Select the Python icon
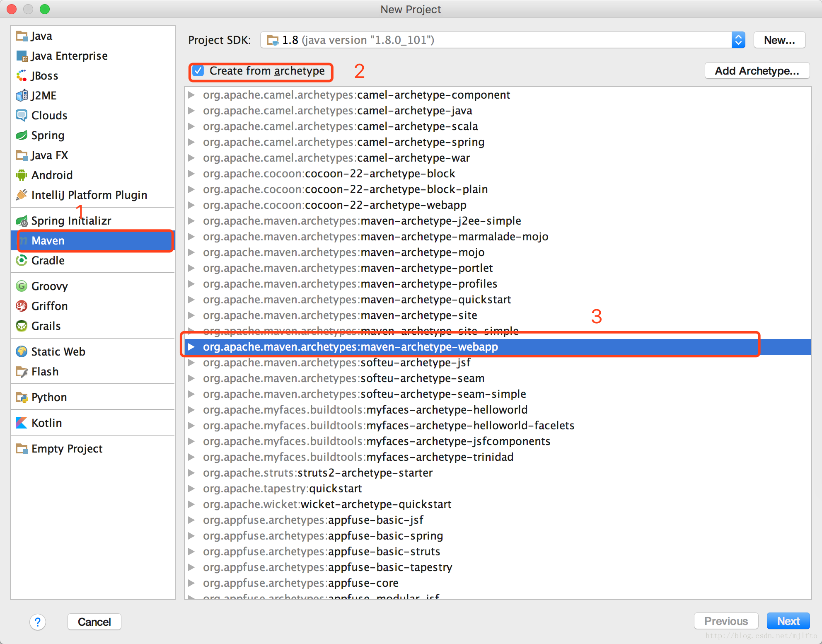 click(22, 397)
